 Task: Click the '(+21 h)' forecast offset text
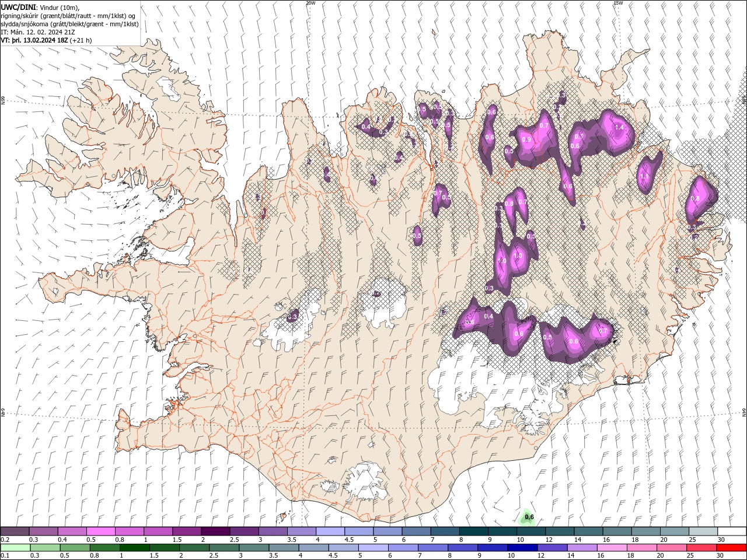[x=81, y=41]
